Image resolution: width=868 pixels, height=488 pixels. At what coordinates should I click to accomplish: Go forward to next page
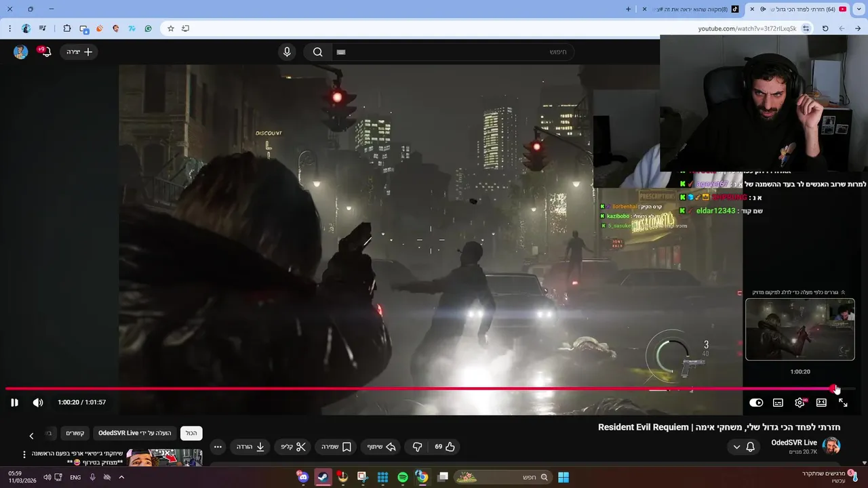[842, 28]
